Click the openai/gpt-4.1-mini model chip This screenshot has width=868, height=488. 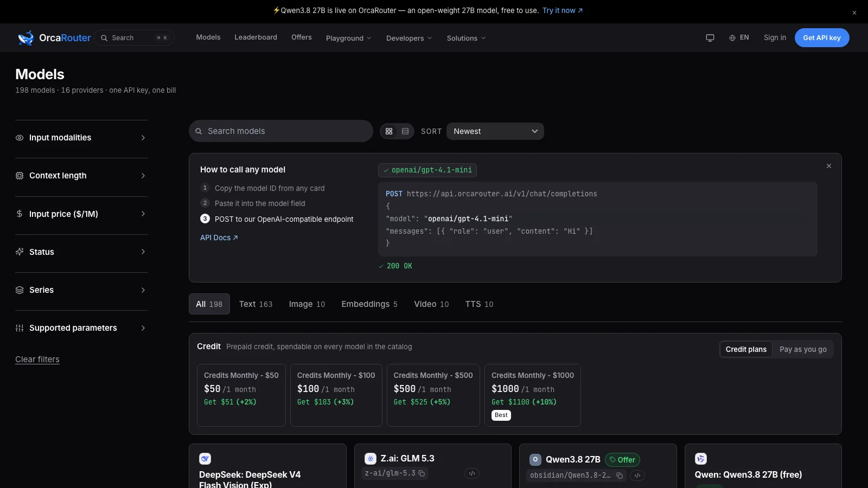click(427, 170)
